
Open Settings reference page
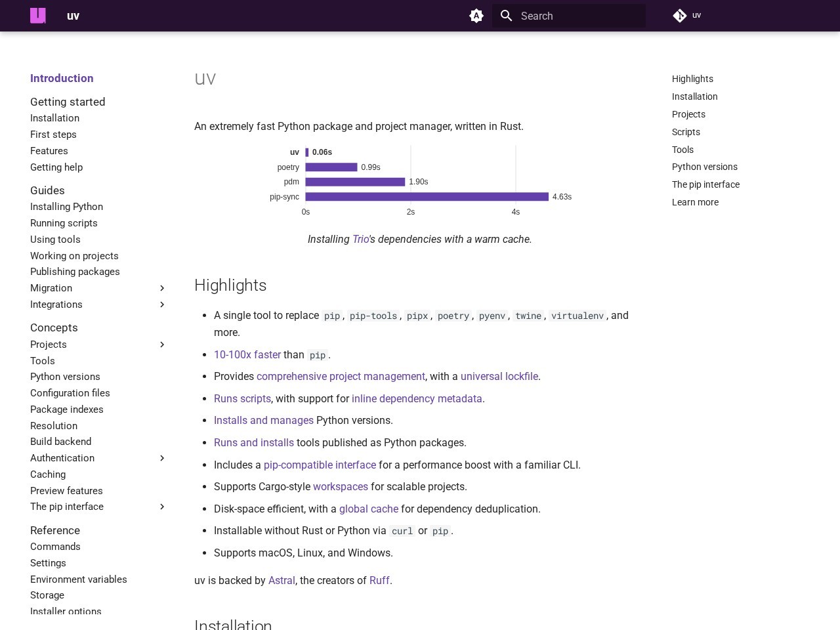48,563
